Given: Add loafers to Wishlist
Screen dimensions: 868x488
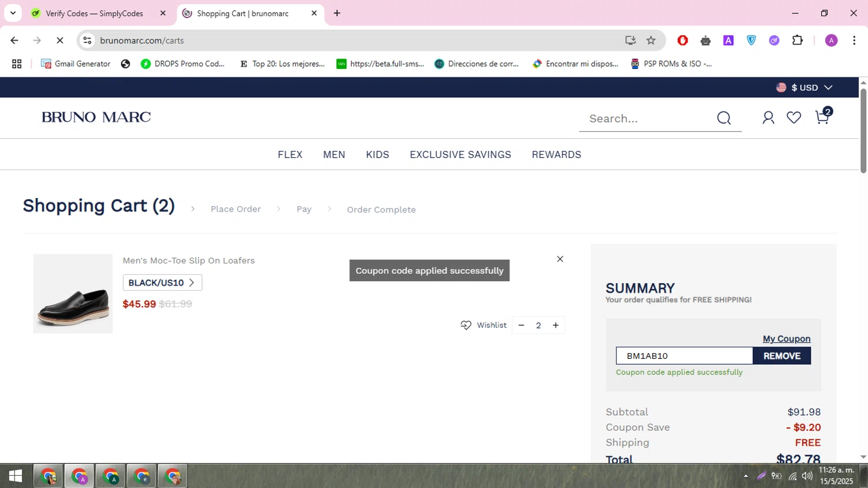Looking at the screenshot, I should point(483,325).
